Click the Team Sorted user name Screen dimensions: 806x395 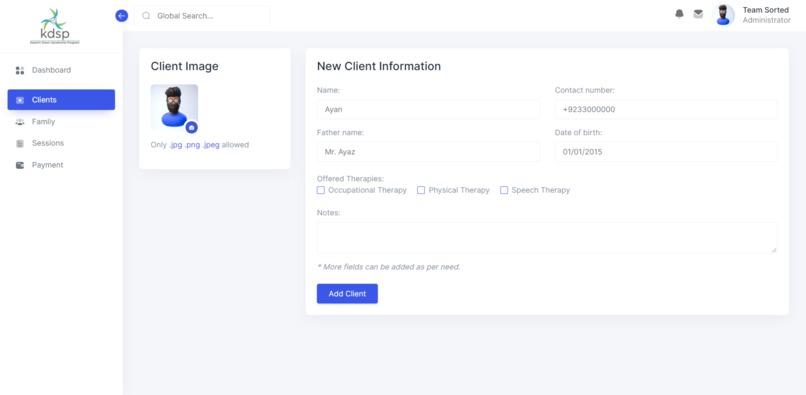tap(765, 10)
